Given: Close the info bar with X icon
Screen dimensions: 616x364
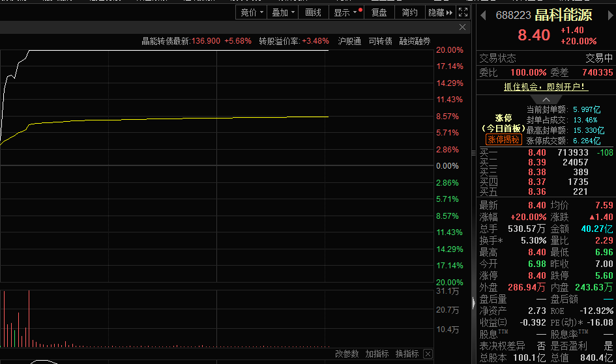Looking at the screenshot, I should 463,27.
